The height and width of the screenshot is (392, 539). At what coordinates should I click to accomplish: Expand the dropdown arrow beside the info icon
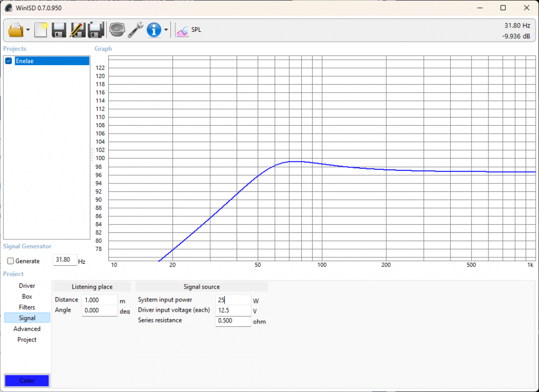point(166,30)
